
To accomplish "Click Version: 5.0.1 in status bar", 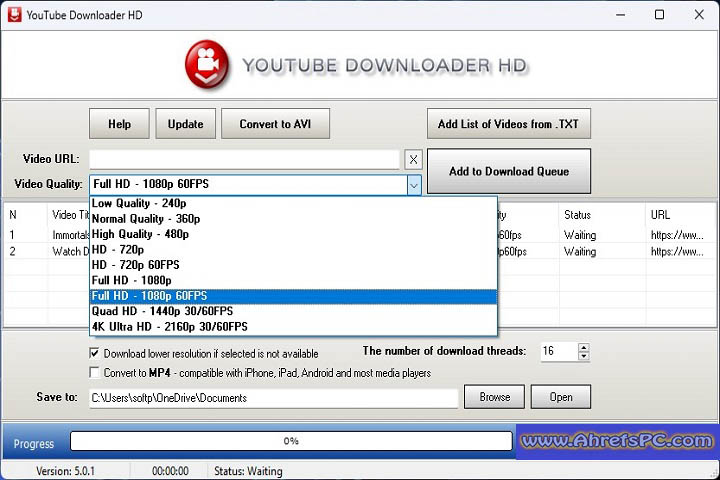I will pos(65,471).
